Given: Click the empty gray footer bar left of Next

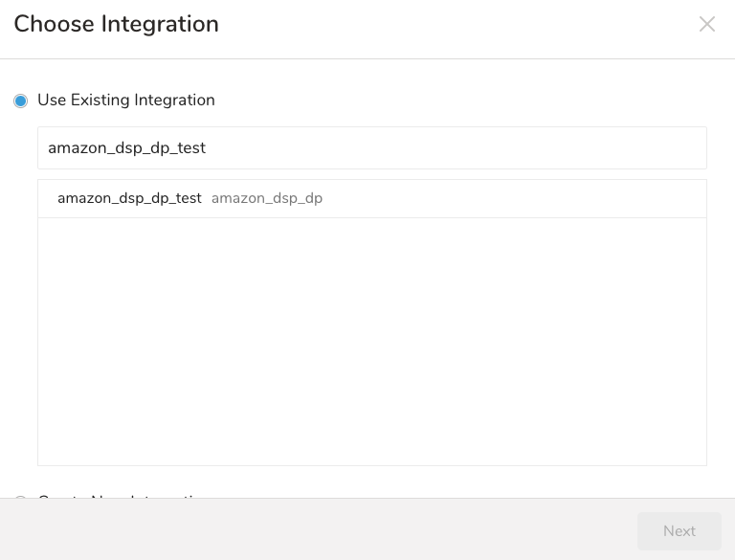Looking at the screenshot, I should (x=316, y=529).
